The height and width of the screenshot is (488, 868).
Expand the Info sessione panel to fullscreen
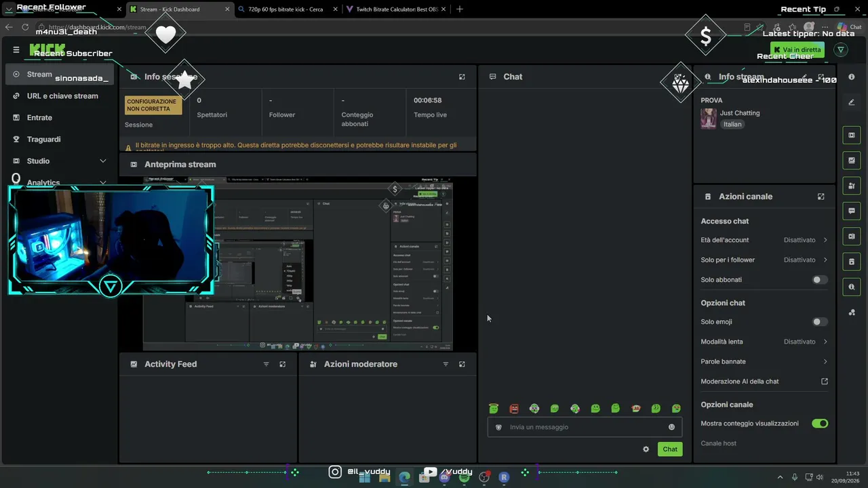pos(462,77)
